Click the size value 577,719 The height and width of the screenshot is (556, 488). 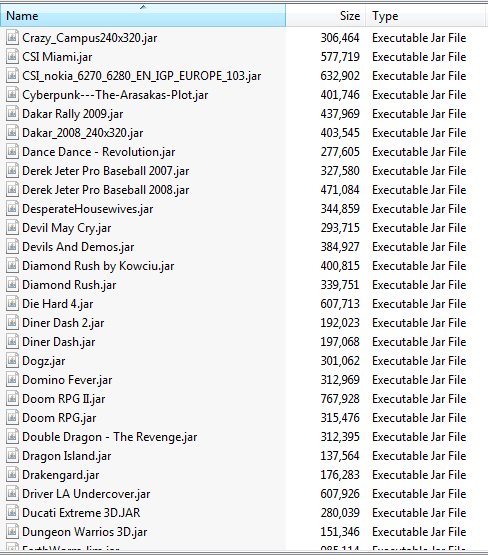[340, 57]
